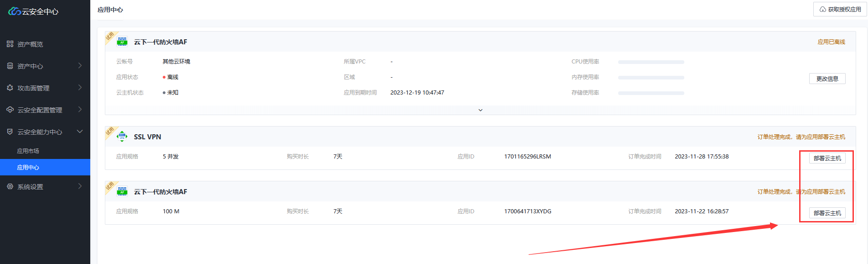Viewport: 868px width, 264px height.
Task: Click the 云安全配置管理 sidebar icon
Action: (10, 110)
